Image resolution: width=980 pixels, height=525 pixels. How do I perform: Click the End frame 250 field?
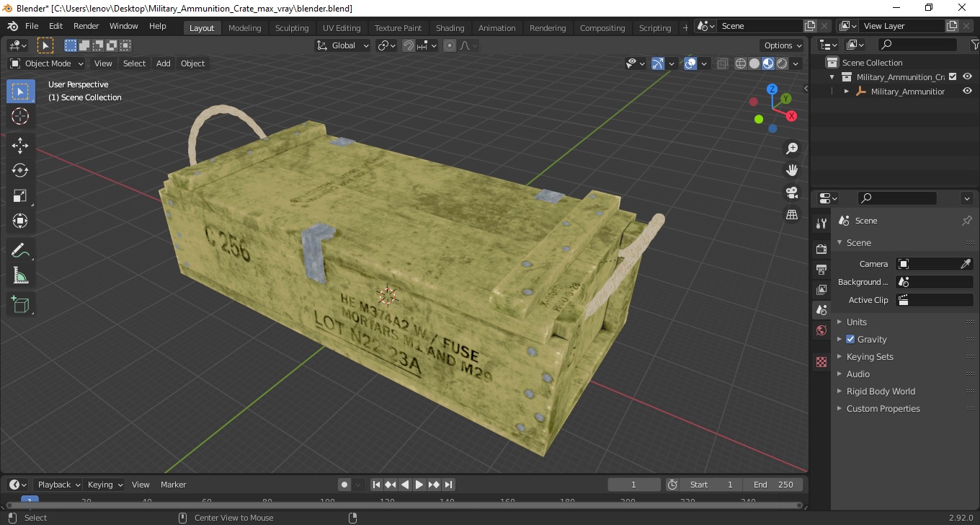(x=773, y=485)
